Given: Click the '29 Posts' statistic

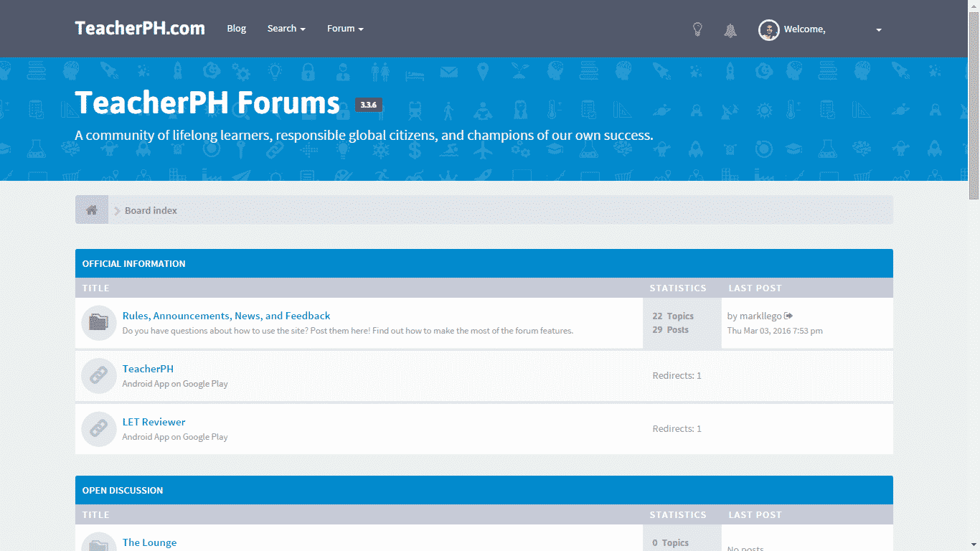Looking at the screenshot, I should pos(670,330).
